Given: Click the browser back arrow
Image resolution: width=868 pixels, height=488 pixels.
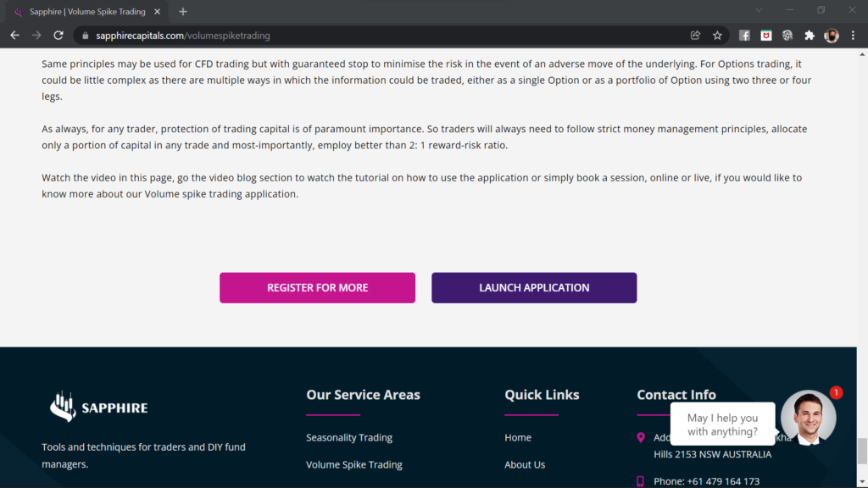Looking at the screenshot, I should (x=14, y=36).
